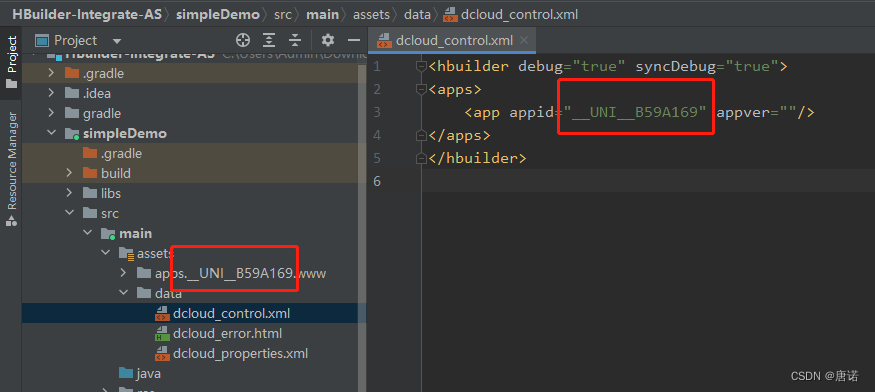The image size is (875, 392).
Task: Click main breadcrumb in navigation bar
Action: (x=322, y=15)
